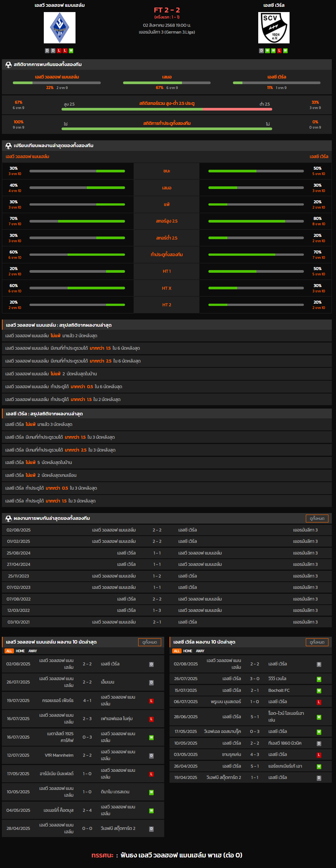Image resolution: width=336 pixels, height=868 pixels.
Task: Click D badge in Verl 19/04/2025 row
Action: (319, 778)
